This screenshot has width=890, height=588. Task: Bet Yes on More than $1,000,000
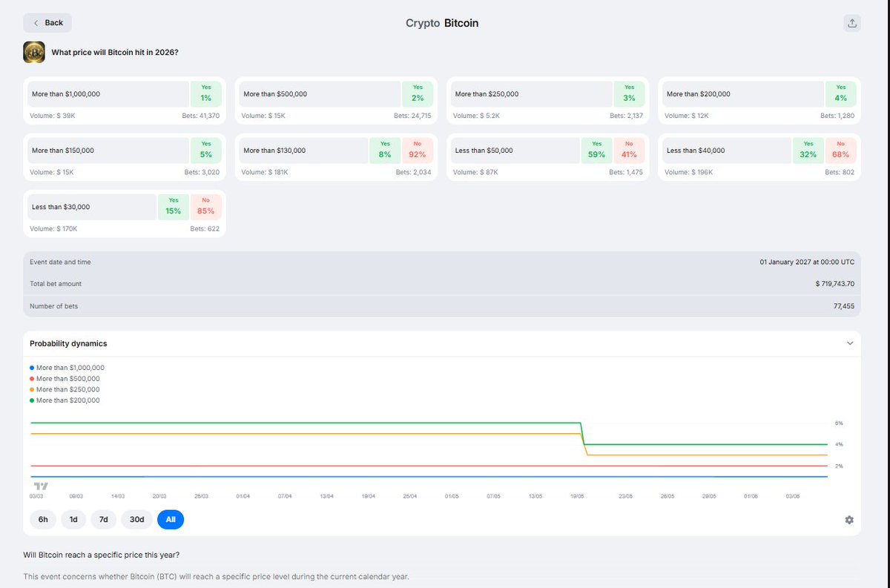206,94
